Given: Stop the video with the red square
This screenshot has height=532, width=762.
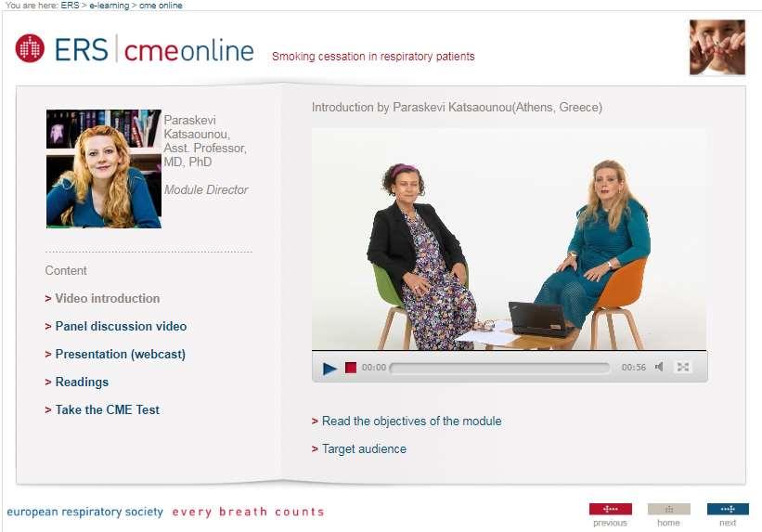Looking at the screenshot, I should [x=351, y=368].
